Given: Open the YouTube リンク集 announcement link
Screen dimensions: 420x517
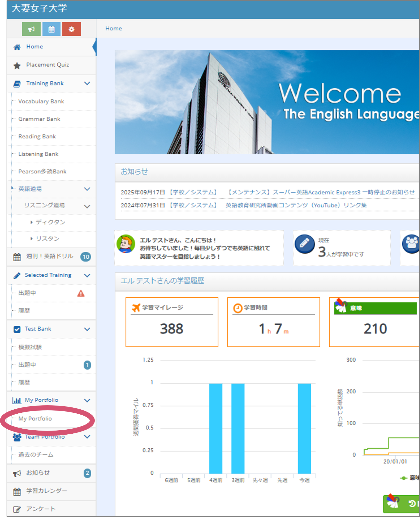Looking at the screenshot, I should coord(296,206).
